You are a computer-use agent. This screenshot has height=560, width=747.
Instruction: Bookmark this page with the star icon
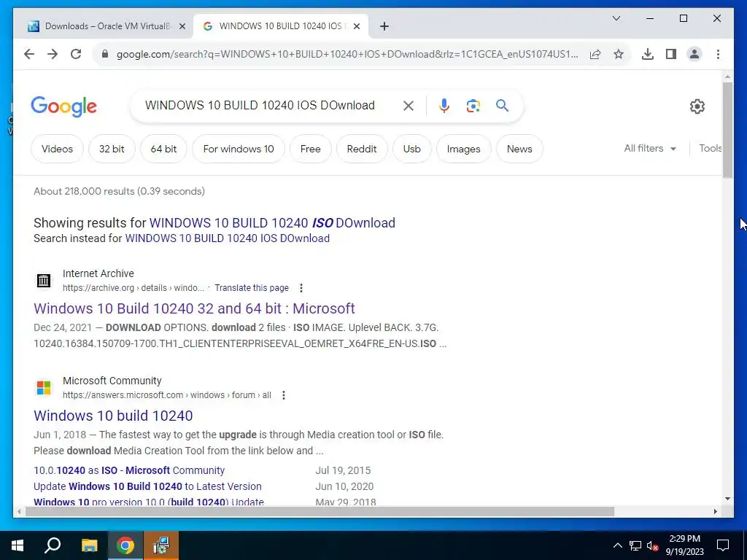pyautogui.click(x=619, y=54)
